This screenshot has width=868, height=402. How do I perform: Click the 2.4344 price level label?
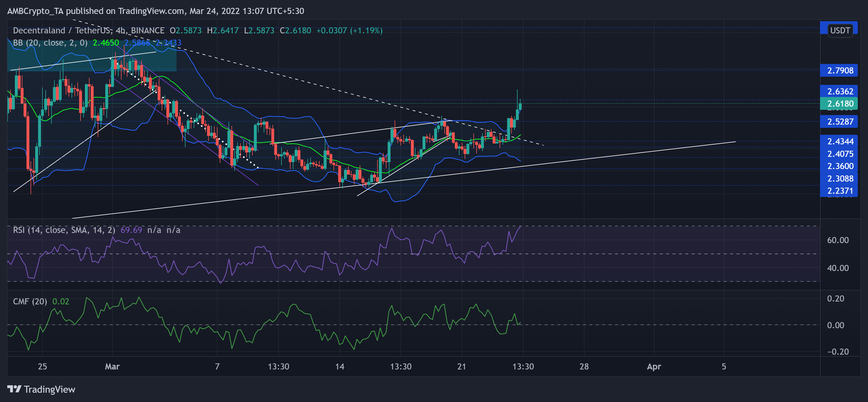pos(840,141)
